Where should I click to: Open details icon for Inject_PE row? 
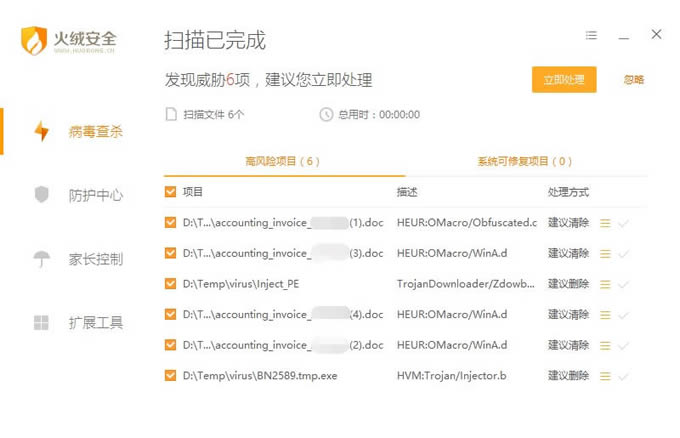[x=605, y=284]
